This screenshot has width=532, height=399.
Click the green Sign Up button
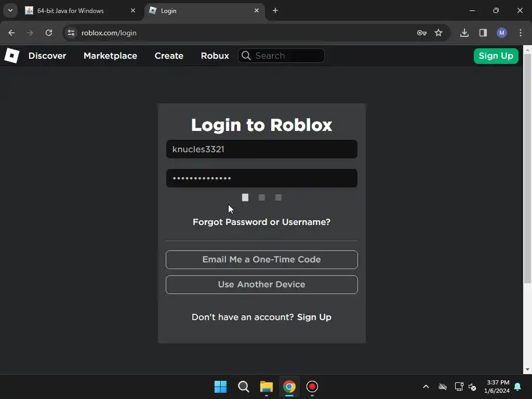click(496, 56)
